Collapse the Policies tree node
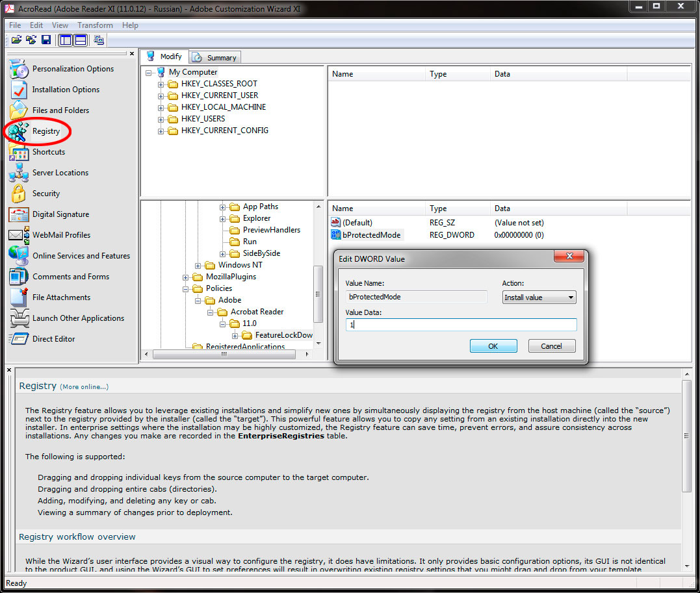This screenshot has height=593, width=700. tap(186, 288)
